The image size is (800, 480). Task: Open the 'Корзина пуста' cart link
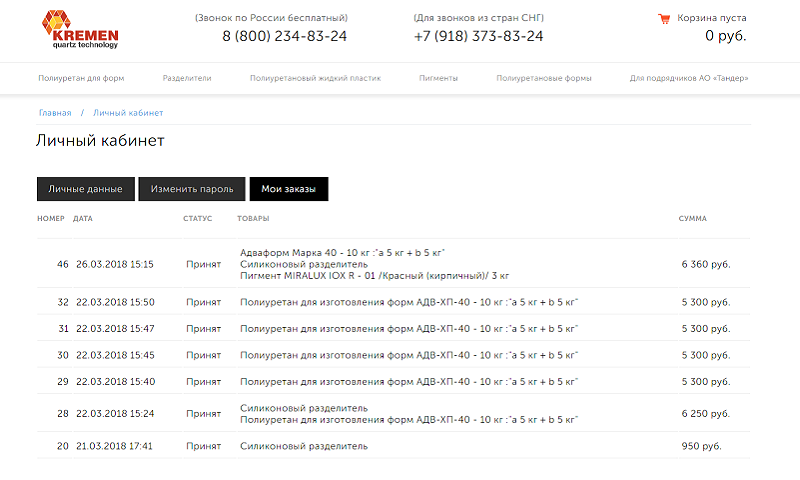(x=711, y=18)
